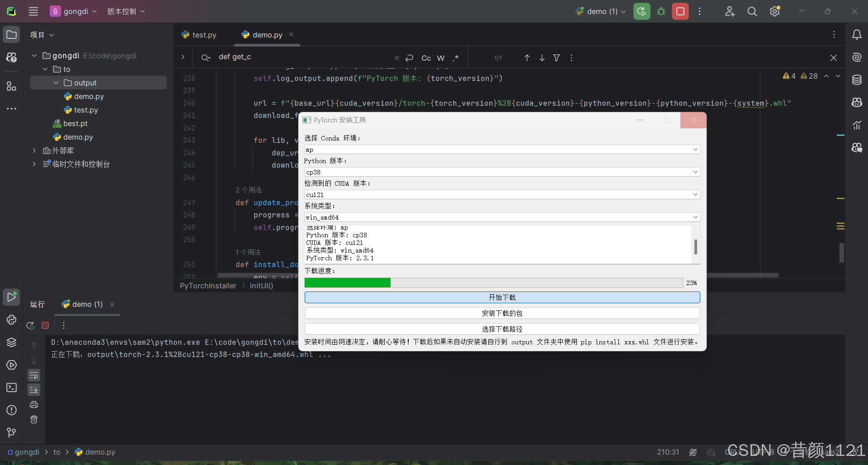Open the Terminal tool window
This screenshot has height=465, width=868.
click(11, 387)
